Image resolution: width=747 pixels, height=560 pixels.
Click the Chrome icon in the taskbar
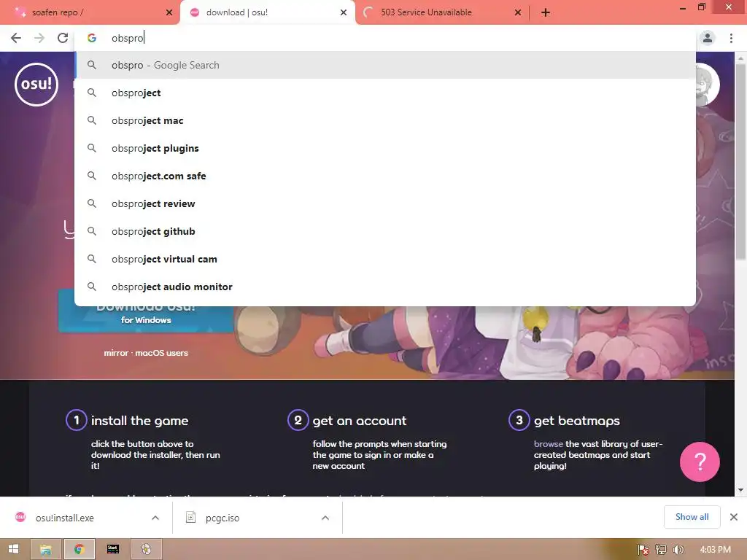pyautogui.click(x=79, y=549)
